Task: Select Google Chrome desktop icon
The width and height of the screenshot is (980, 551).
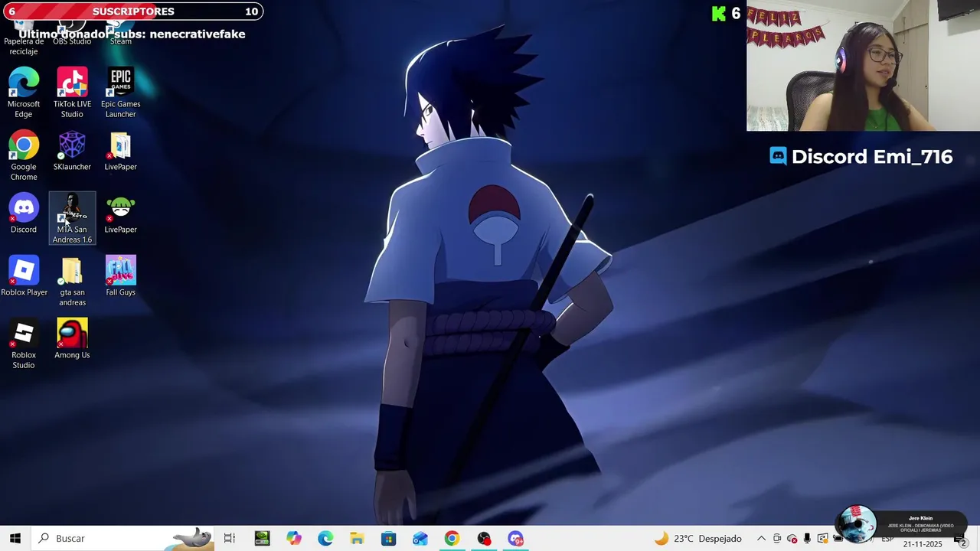Action: click(x=24, y=156)
